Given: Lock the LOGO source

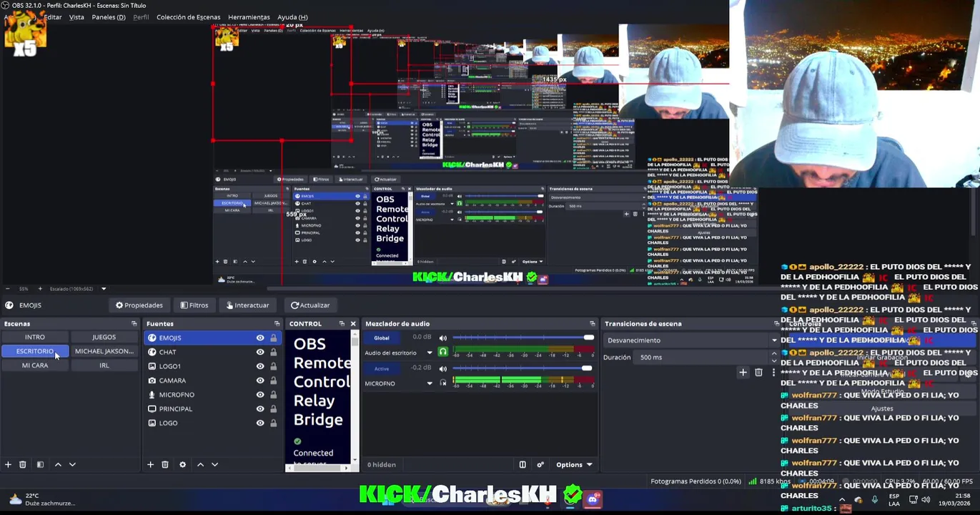Looking at the screenshot, I should pyautogui.click(x=273, y=423).
